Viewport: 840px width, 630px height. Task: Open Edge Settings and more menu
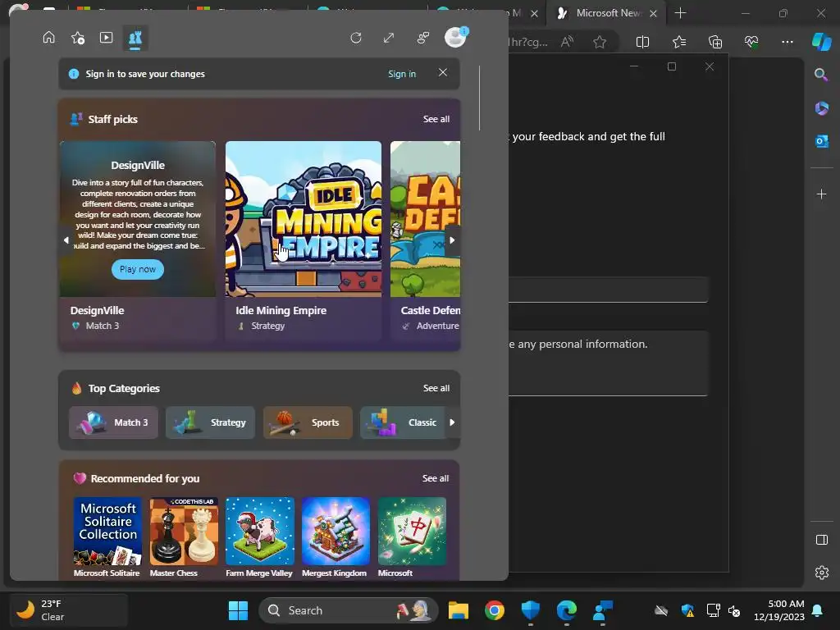[x=787, y=42]
